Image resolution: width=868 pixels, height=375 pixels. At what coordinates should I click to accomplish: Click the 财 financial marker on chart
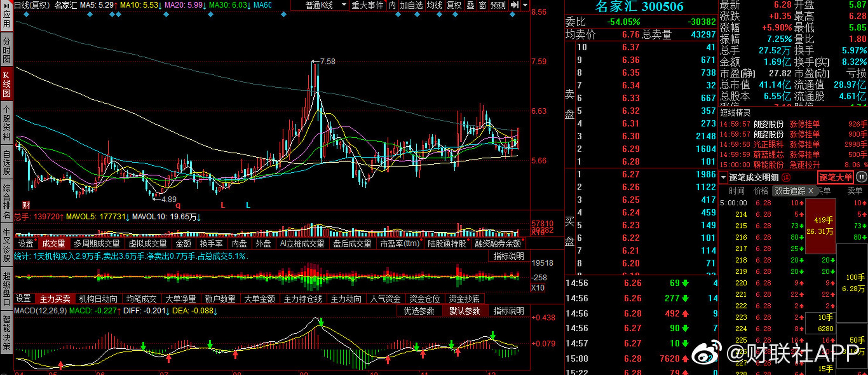coord(26,205)
